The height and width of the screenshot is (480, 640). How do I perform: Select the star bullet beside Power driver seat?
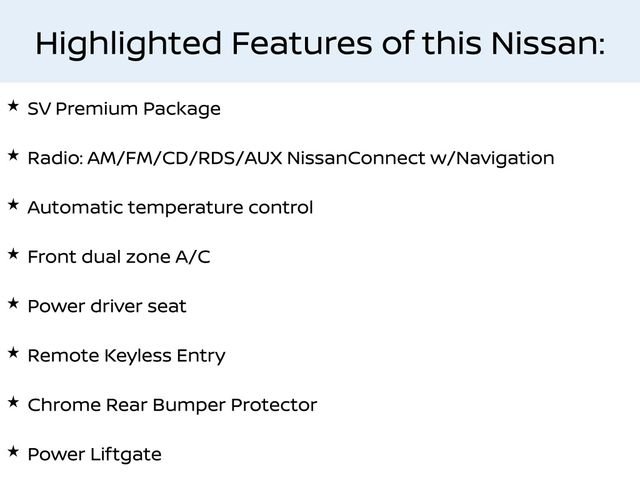coord(12,303)
